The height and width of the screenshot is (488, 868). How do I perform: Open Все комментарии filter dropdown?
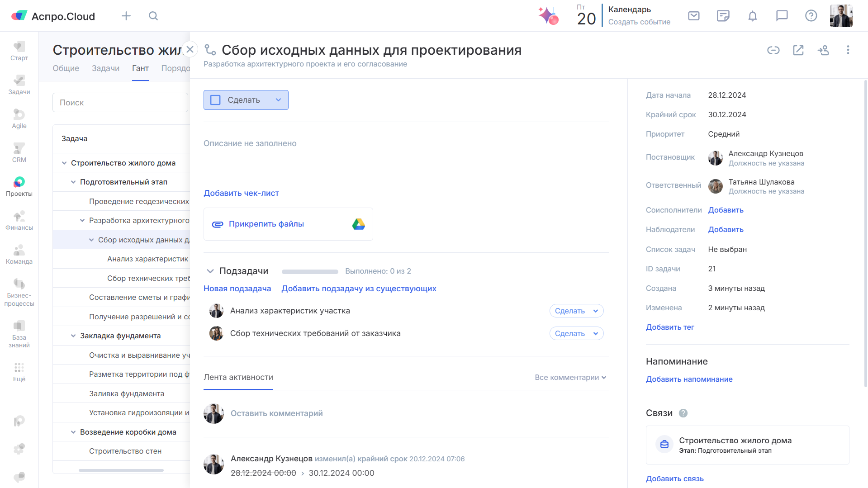[570, 378]
